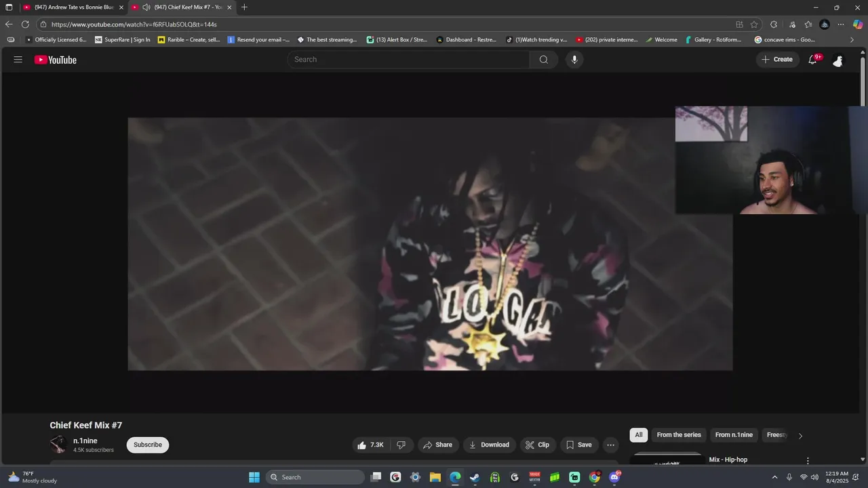Add this page to favorites star
This screenshot has height=488, width=868.
pyautogui.click(x=754, y=24)
